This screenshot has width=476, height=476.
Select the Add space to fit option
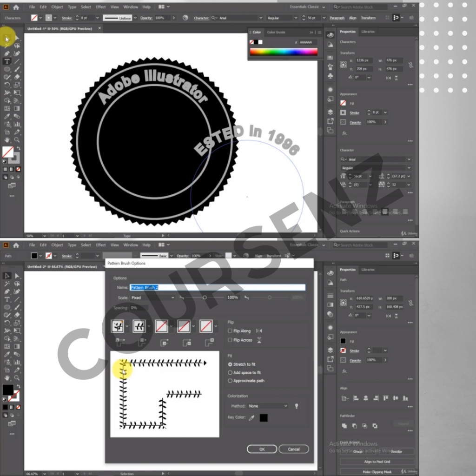[x=230, y=372]
